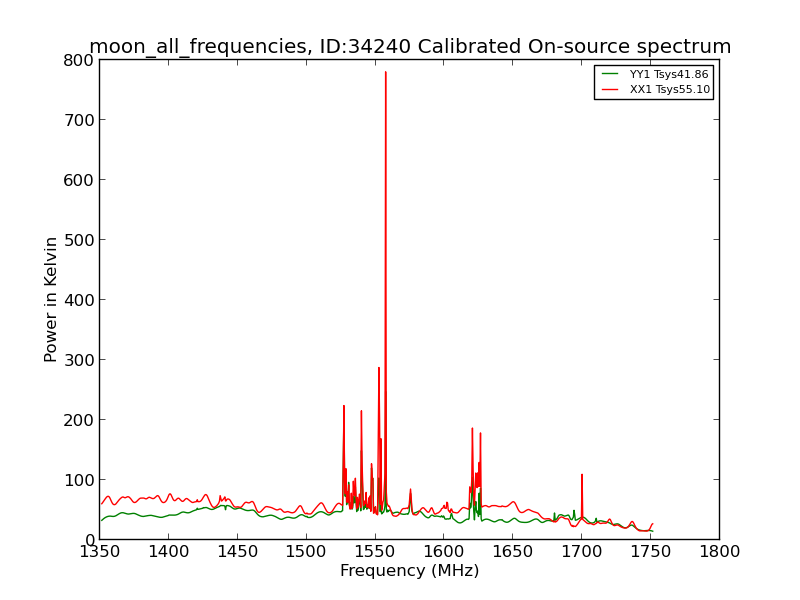Click the y-axis tick label 500
Image resolution: width=800 pixels, height=600 pixels.
point(79,240)
